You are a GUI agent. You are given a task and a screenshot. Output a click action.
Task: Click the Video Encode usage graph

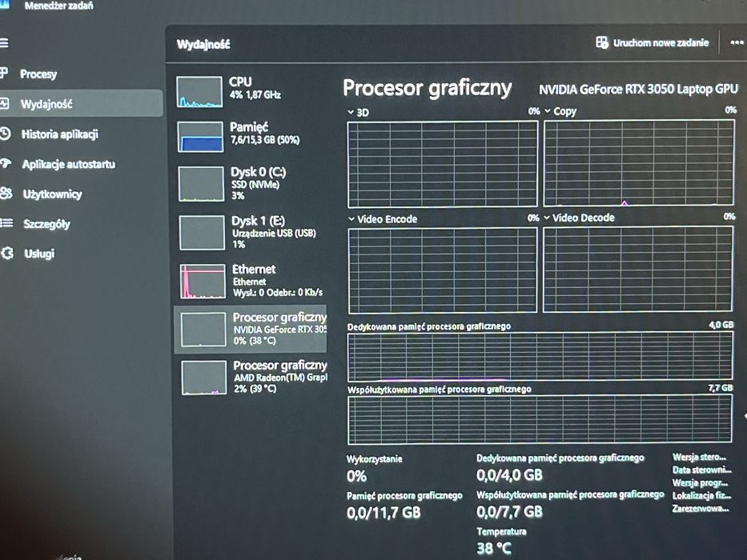443,270
